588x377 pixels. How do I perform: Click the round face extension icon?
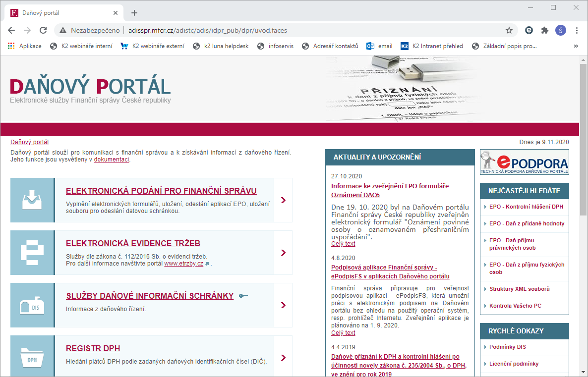pyautogui.click(x=529, y=30)
